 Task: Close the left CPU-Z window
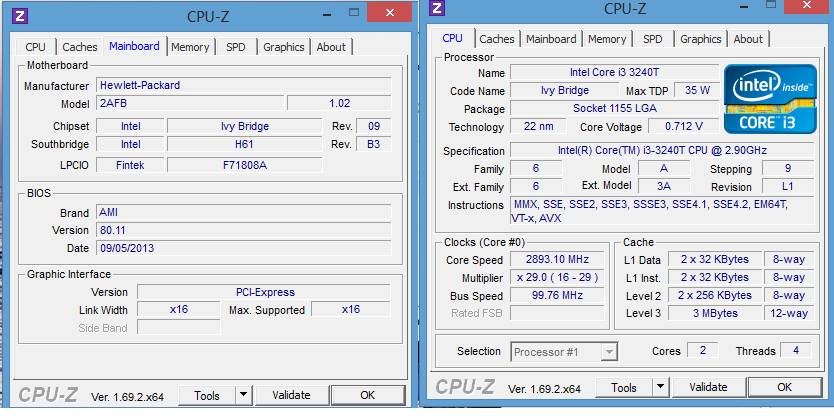[x=389, y=12]
